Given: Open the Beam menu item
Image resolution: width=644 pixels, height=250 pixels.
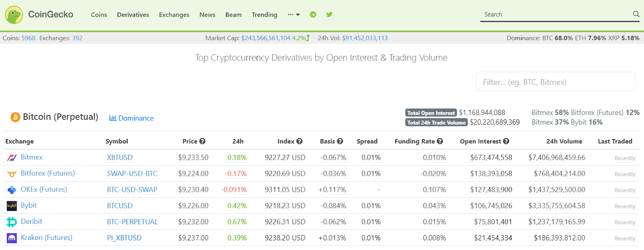Looking at the screenshot, I should pyautogui.click(x=233, y=15).
